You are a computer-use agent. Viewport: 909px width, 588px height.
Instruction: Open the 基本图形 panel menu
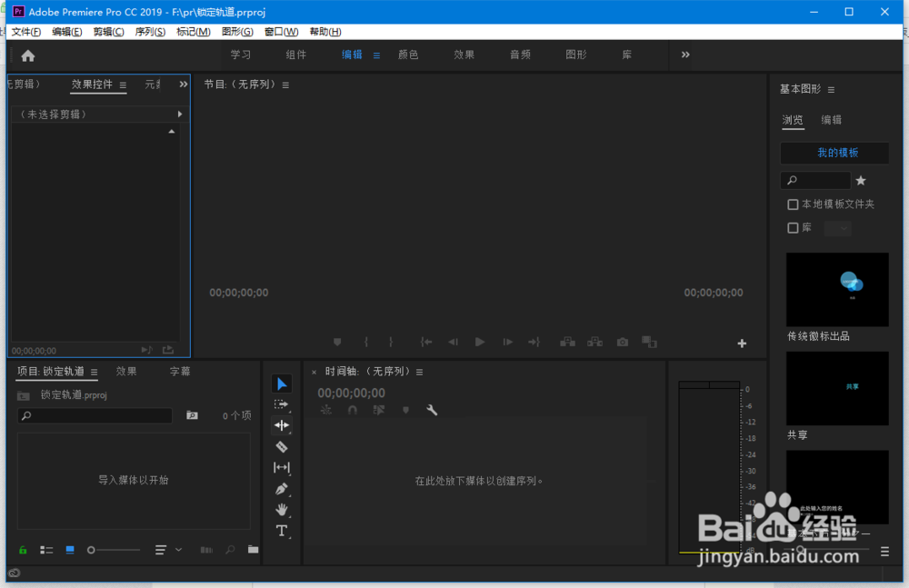[x=832, y=90]
